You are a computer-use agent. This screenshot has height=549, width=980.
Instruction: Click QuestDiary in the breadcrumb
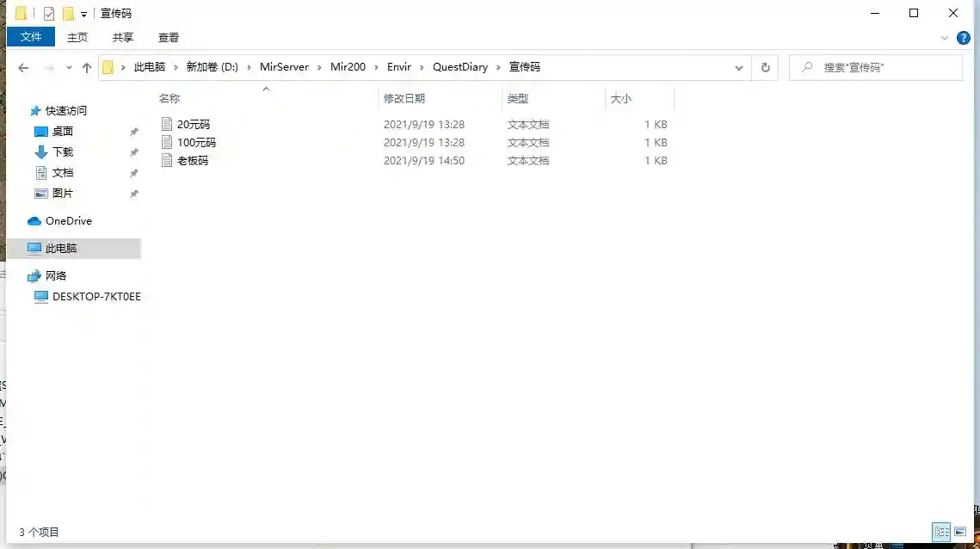[x=460, y=67]
